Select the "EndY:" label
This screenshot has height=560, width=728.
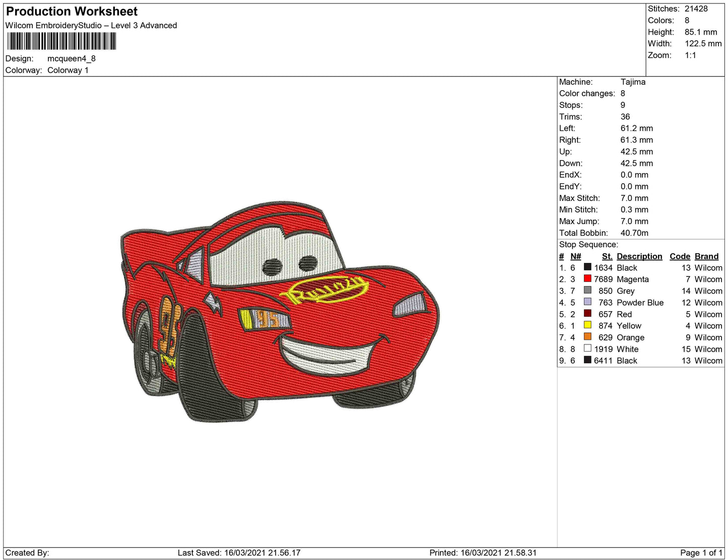570,186
